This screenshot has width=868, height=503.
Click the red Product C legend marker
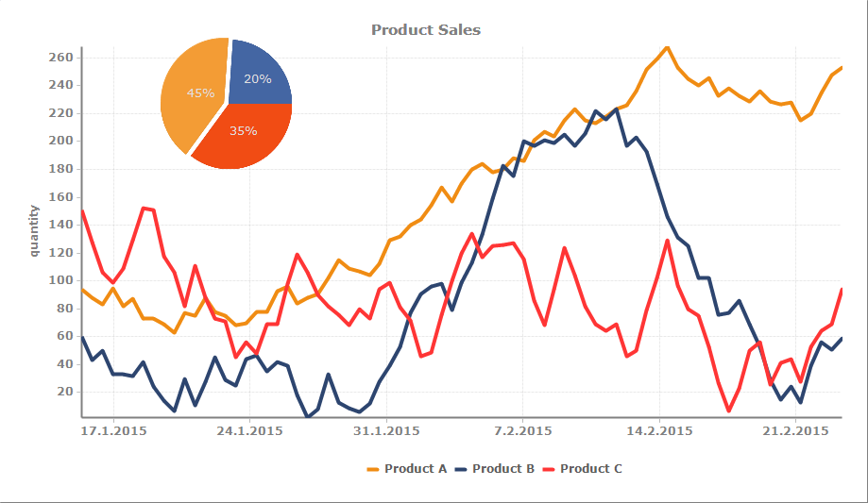pos(548,468)
